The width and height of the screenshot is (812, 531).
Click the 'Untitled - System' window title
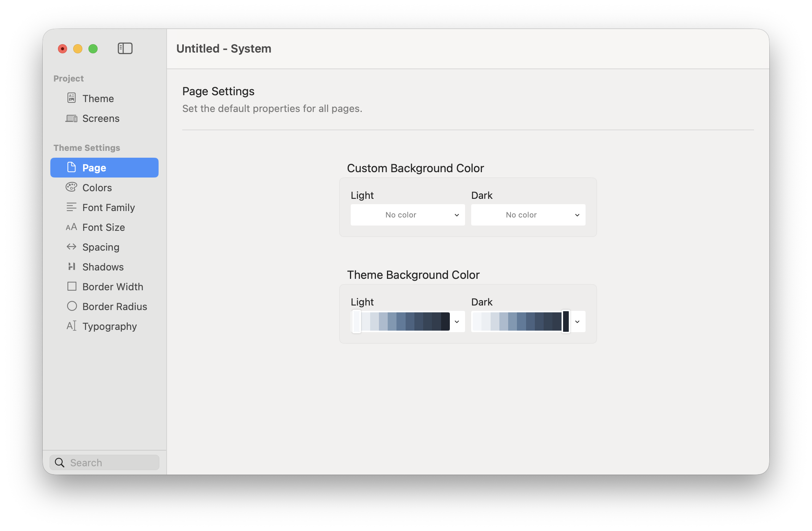tap(224, 49)
